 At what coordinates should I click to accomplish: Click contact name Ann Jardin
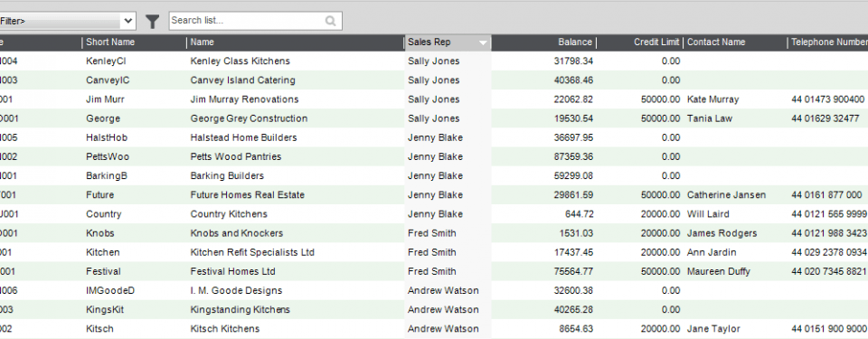[x=712, y=252]
